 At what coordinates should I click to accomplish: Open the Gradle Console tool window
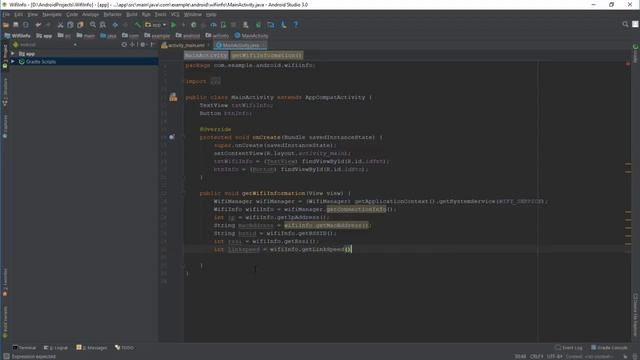tap(609, 348)
